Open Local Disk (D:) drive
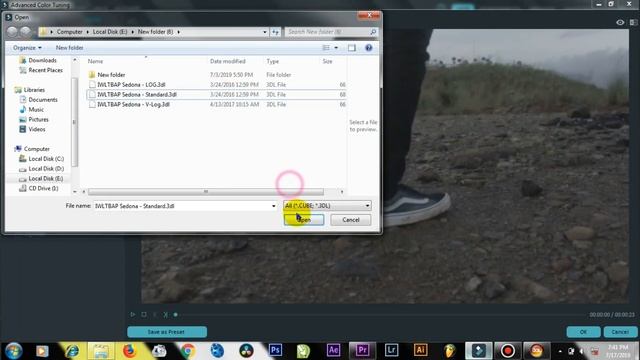The height and width of the screenshot is (360, 640). tap(46, 169)
